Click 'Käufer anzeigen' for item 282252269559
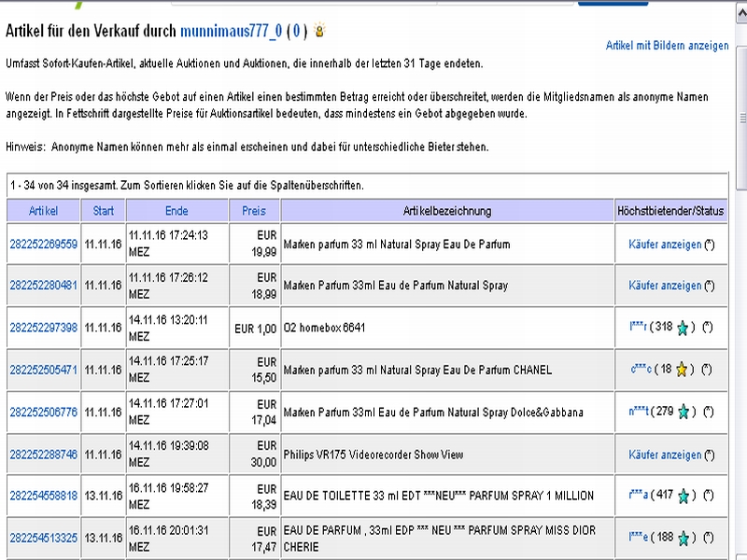Viewport: 747px width, 560px height. (x=665, y=245)
